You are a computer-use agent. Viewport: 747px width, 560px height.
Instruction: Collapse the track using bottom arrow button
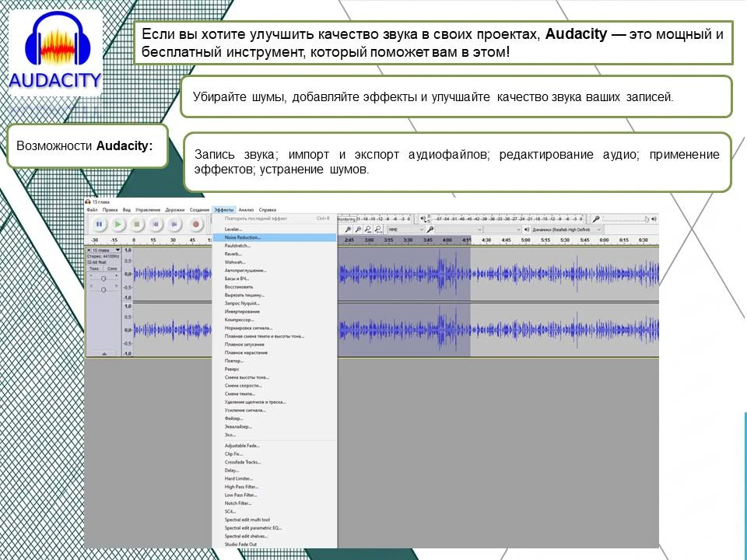(104, 353)
